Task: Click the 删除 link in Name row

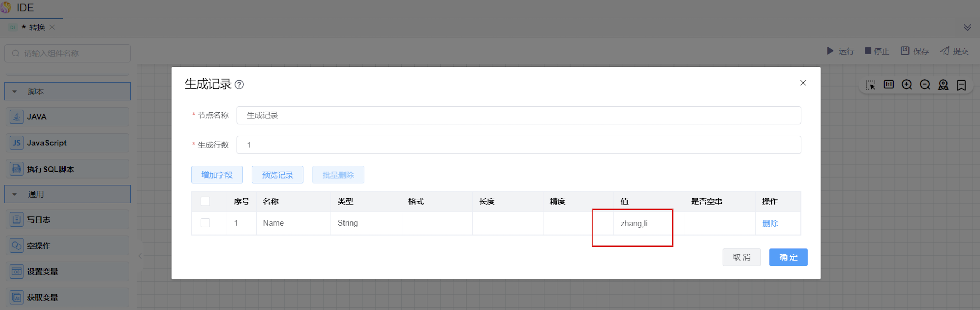Action: click(x=770, y=223)
